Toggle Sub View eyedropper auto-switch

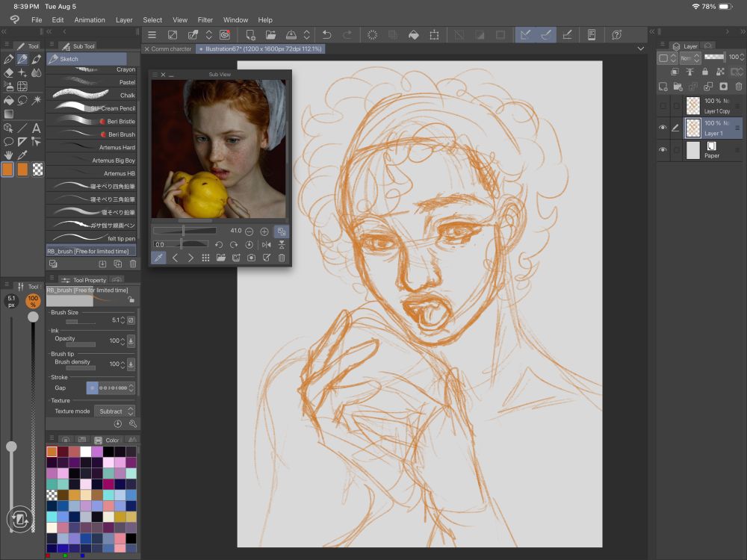tap(158, 258)
